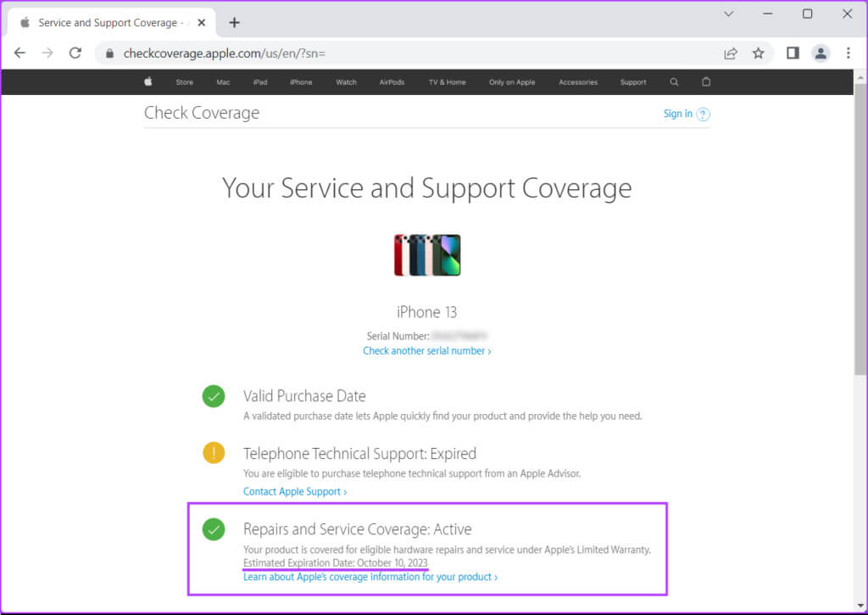This screenshot has width=868, height=615.
Task: Open the Store menu item
Action: click(x=184, y=82)
